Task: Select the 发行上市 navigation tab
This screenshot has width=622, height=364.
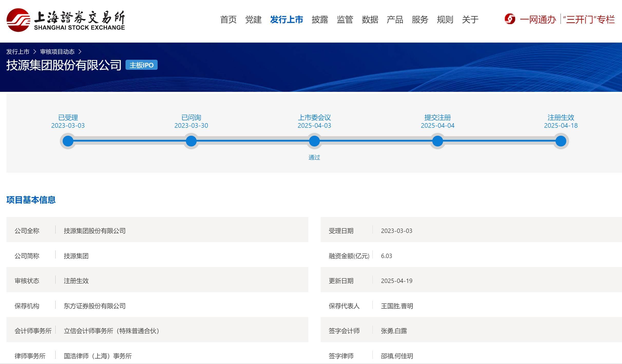Action: [x=286, y=19]
